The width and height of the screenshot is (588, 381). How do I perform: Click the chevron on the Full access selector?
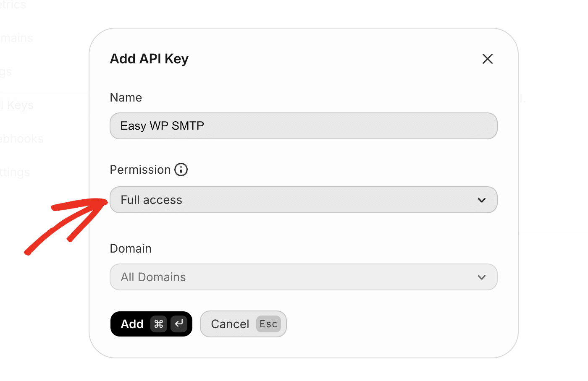pos(482,200)
